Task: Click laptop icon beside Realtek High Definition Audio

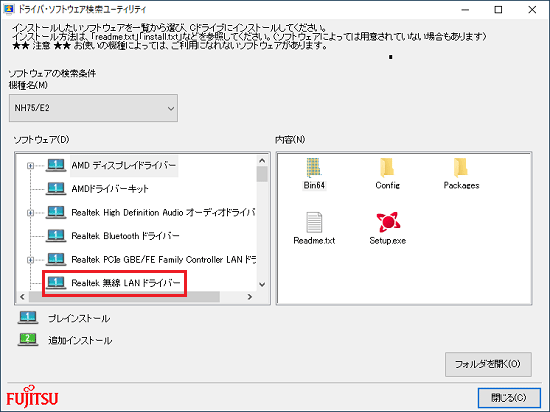Action: click(56, 212)
